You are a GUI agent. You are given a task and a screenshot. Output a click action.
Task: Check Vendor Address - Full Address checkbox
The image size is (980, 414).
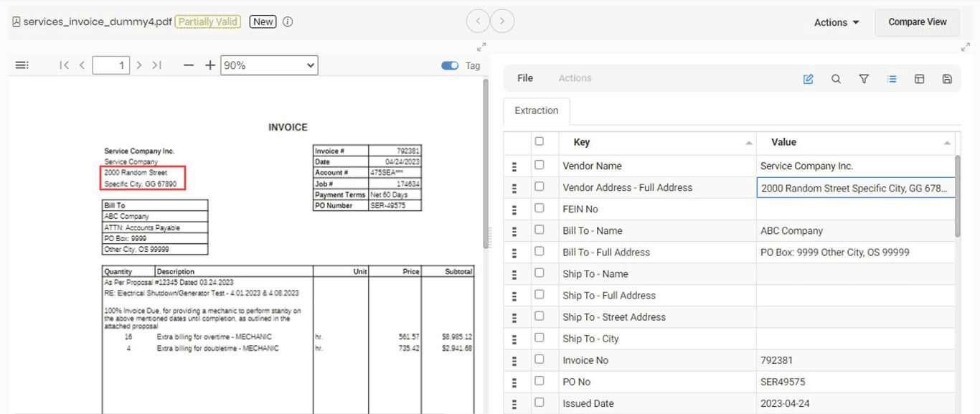[540, 187]
